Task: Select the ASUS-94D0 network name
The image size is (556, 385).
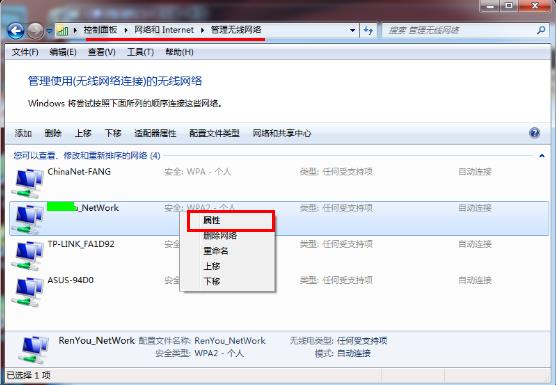Action: (71, 280)
